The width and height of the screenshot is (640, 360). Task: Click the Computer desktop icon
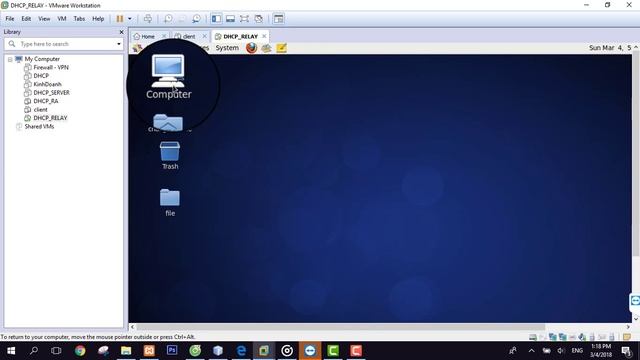pyautogui.click(x=168, y=77)
